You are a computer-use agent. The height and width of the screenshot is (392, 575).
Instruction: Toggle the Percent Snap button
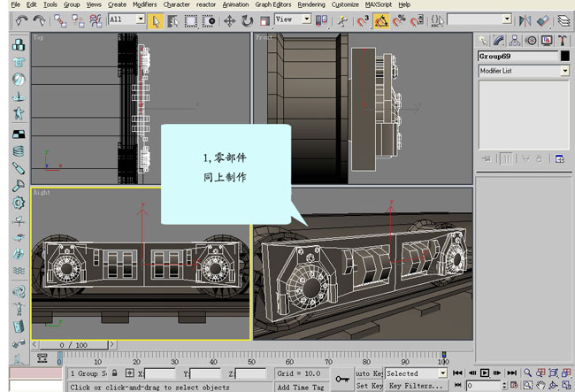(x=399, y=21)
